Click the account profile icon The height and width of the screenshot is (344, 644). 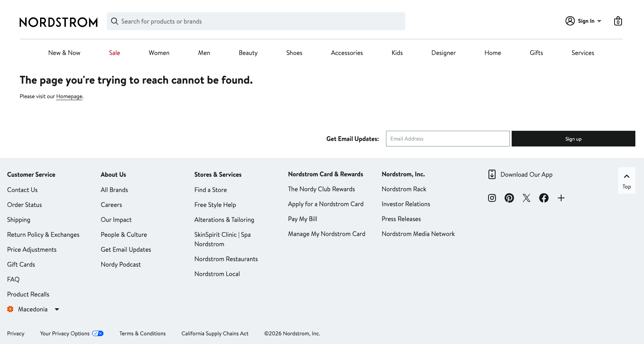pos(570,21)
